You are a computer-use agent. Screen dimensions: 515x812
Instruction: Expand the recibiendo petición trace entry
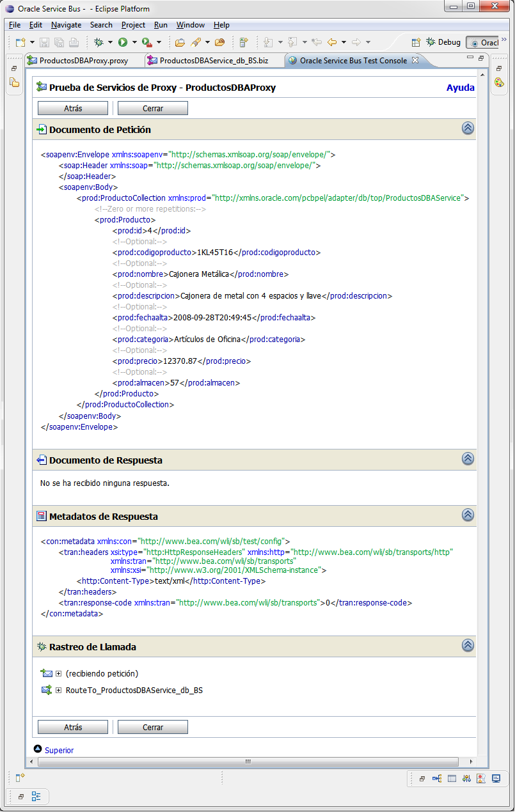58,673
